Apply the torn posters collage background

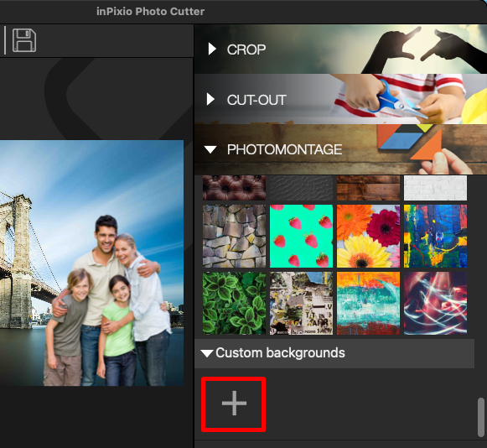[x=301, y=304]
